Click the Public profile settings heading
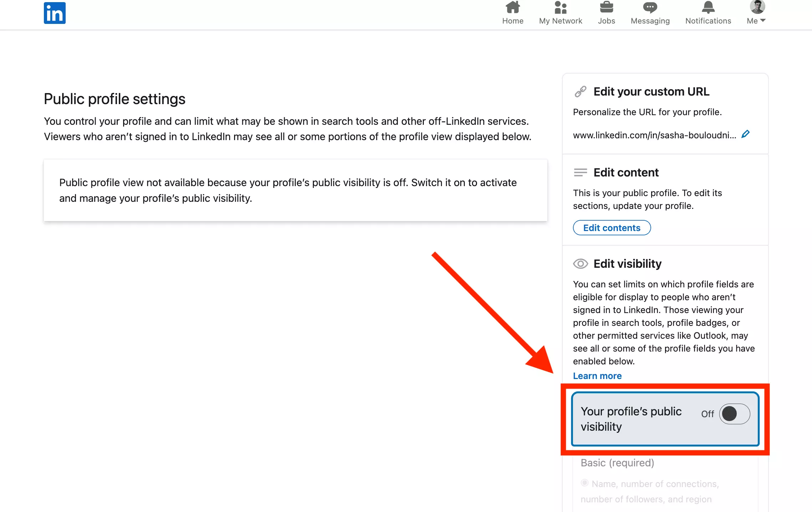Screen dimensions: 812x512 (115, 99)
